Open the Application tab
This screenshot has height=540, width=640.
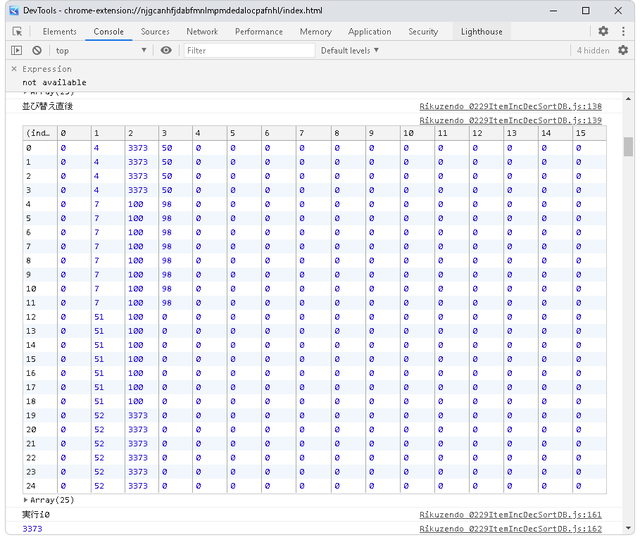pyautogui.click(x=369, y=31)
